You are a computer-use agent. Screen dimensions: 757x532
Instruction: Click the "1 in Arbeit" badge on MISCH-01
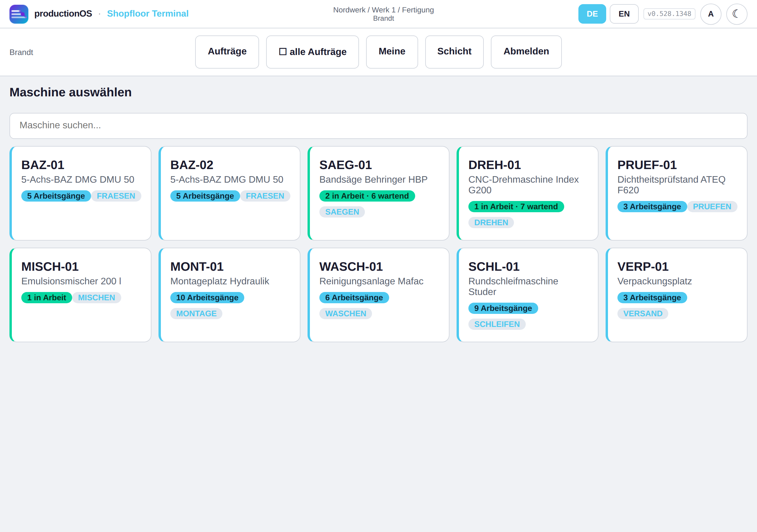(46, 297)
